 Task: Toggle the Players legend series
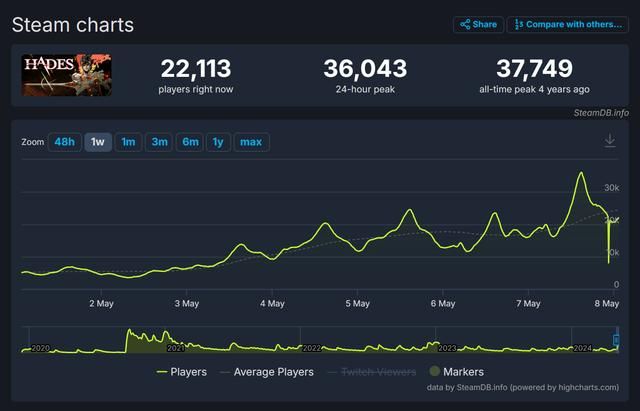[x=182, y=372]
